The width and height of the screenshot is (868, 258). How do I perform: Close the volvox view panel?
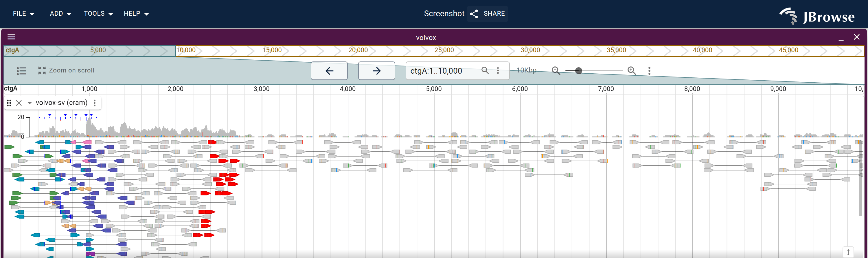click(856, 37)
